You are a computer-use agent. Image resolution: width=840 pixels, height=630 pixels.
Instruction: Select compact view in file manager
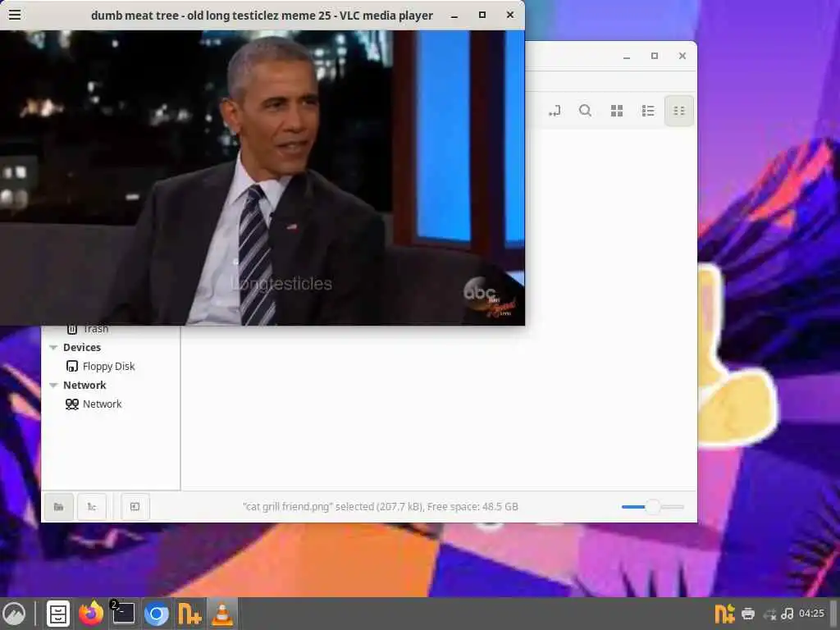(678, 111)
